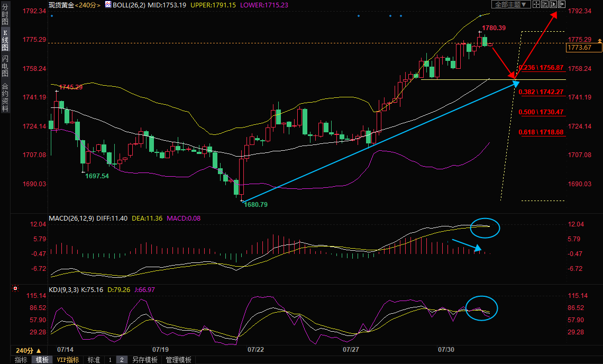Screen dimensions: 603x364
Task: Click the chart playback icon
Action: pyautogui.click(x=553, y=4)
